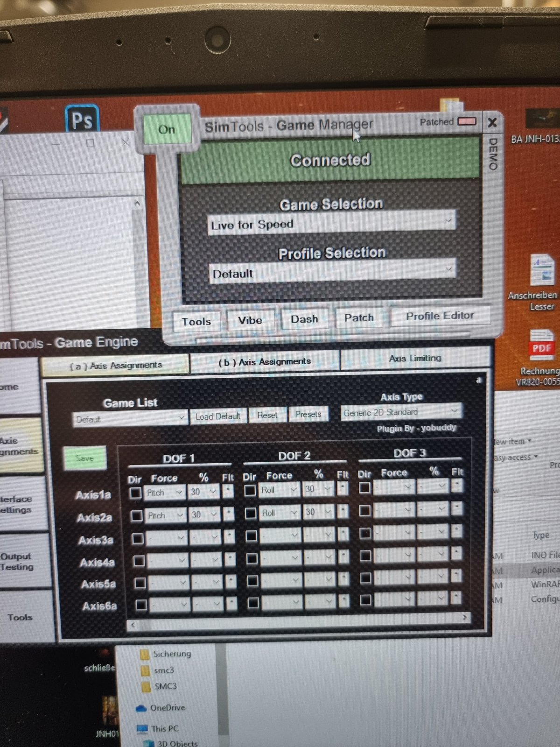Toggle the green On button in Game Manager

point(167,129)
